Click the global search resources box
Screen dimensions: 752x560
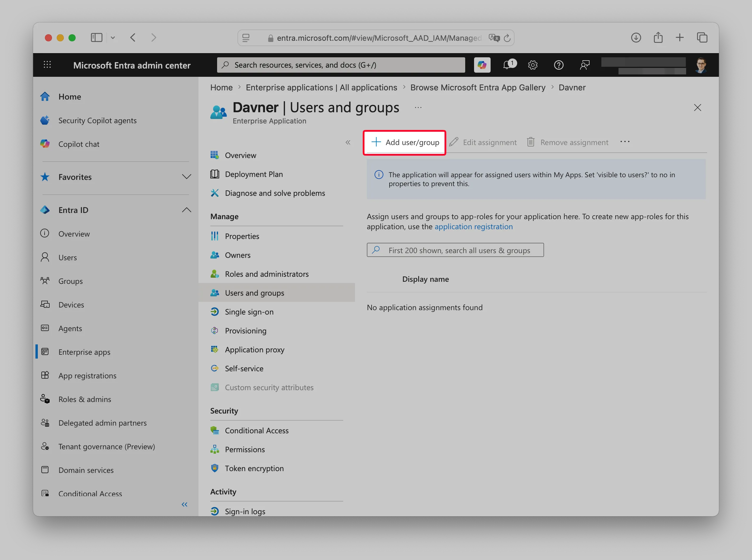pyautogui.click(x=341, y=65)
